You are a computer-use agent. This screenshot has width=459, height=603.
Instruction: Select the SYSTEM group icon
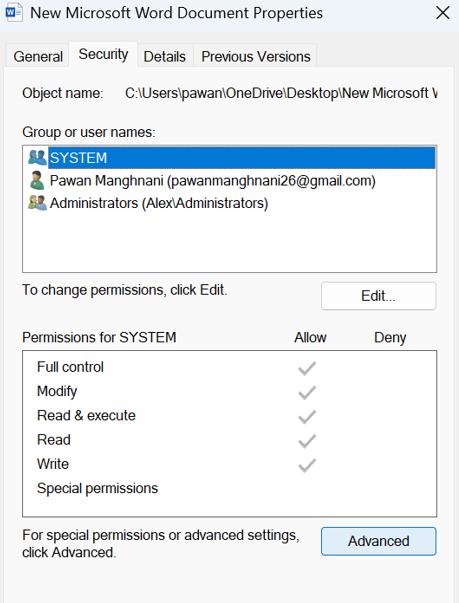[37, 157]
